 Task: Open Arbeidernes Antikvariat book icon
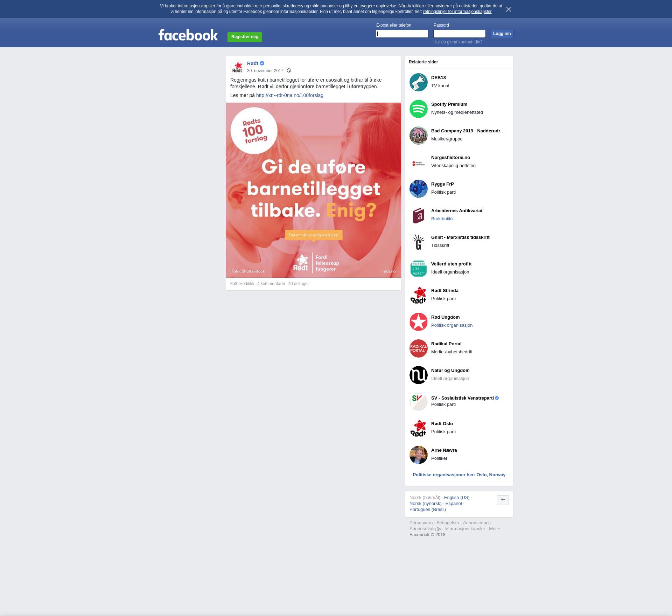pos(419,215)
